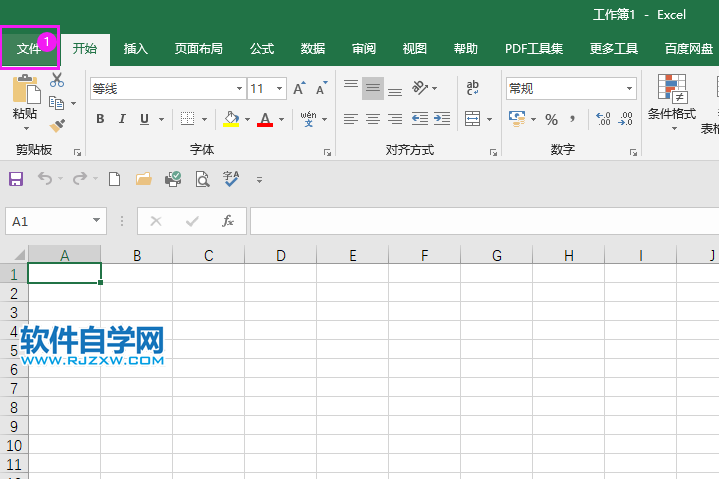The width and height of the screenshot is (719, 479).
Task: Increase indent icon
Action: point(442,119)
